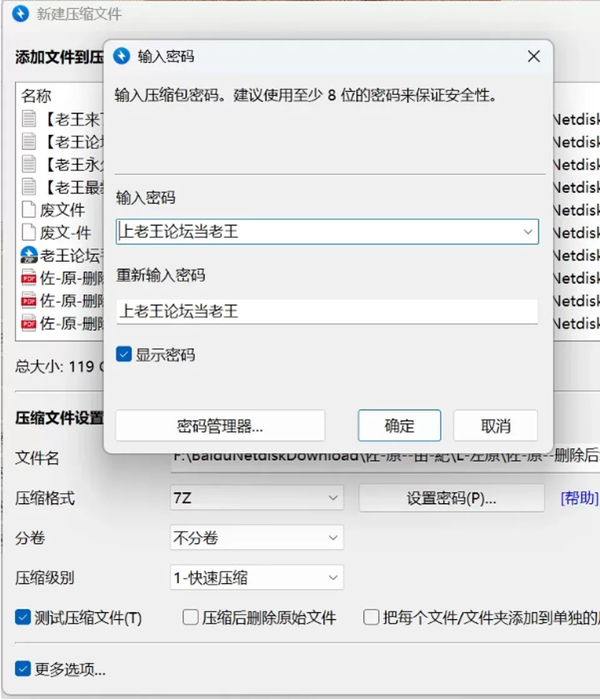Click the blank file icon beside 废文-件

tap(29, 232)
